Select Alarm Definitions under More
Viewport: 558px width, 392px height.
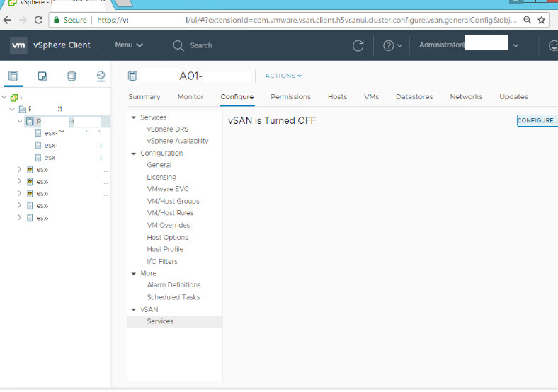coord(173,285)
